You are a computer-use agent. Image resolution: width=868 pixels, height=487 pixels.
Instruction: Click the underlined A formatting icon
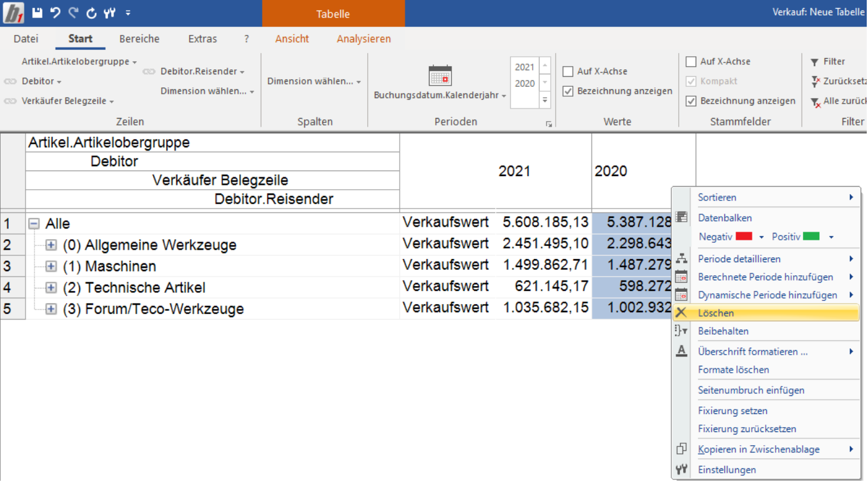coord(681,351)
